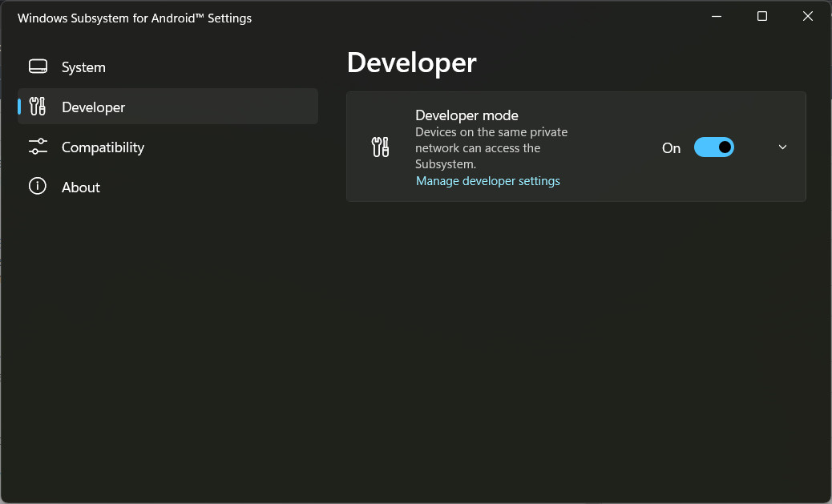This screenshot has height=504, width=832.
Task: Click the Compatibility sliders icon
Action: pyautogui.click(x=38, y=147)
